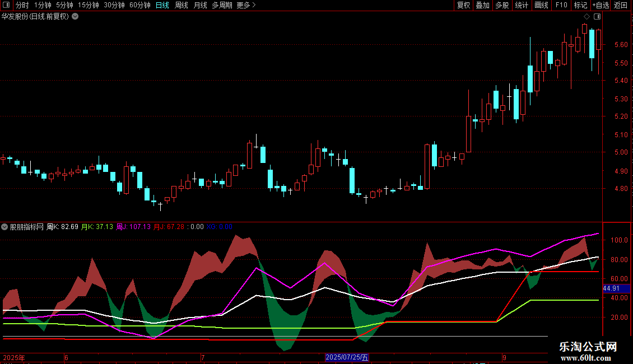The image size is (633, 364).
Task: Open the 多周期 multi-period view
Action: coord(222,5)
